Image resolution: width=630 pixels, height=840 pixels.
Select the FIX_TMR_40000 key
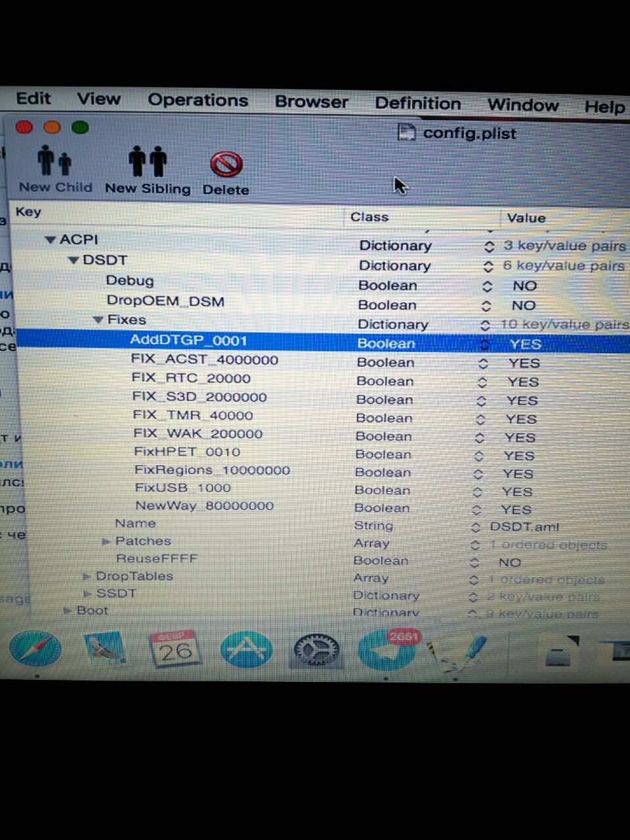point(193,415)
